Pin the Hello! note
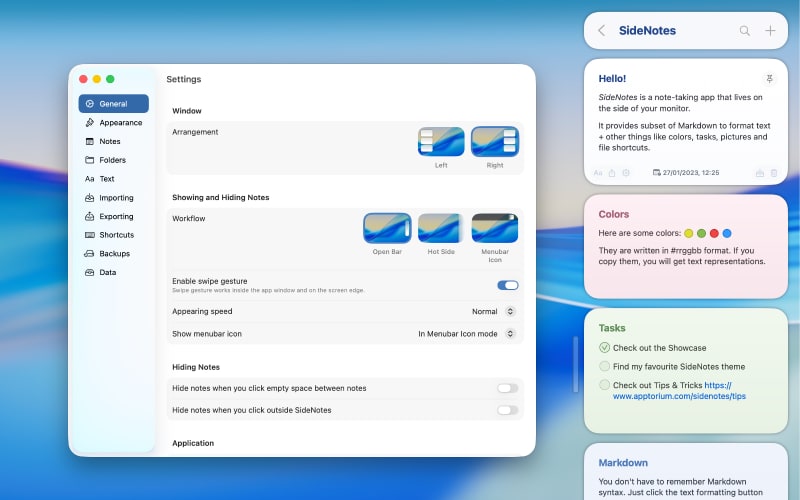This screenshot has height=500, width=800. point(769,79)
